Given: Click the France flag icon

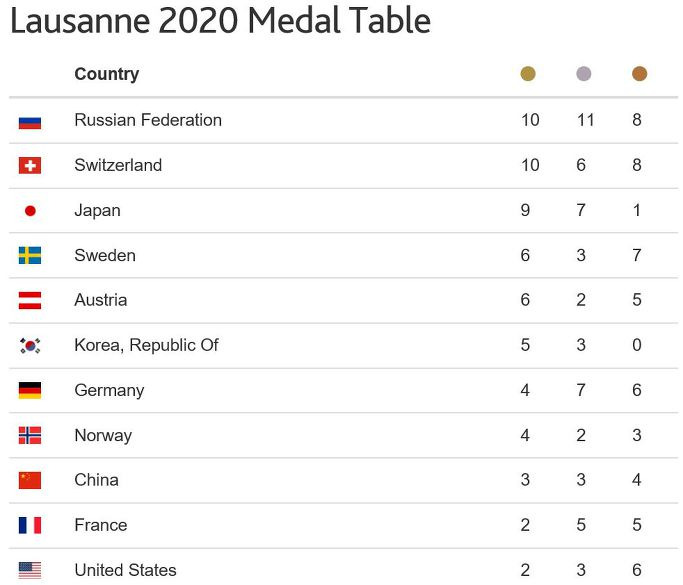Looking at the screenshot, I should tap(30, 525).
